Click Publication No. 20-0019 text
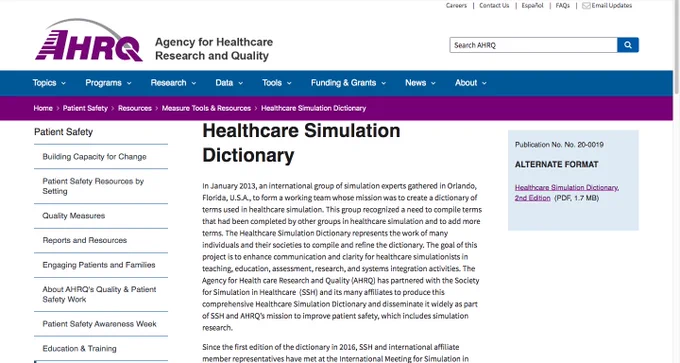 [559, 145]
